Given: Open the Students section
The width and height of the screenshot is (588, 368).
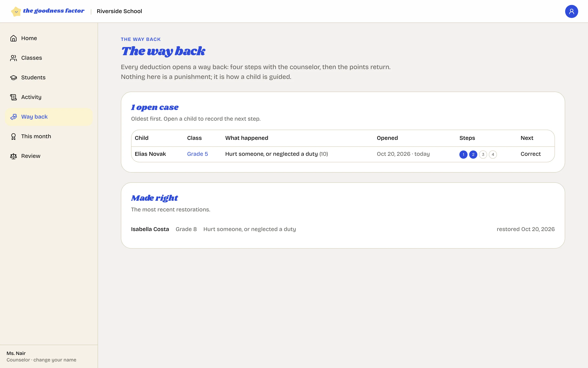Looking at the screenshot, I should coord(49,78).
